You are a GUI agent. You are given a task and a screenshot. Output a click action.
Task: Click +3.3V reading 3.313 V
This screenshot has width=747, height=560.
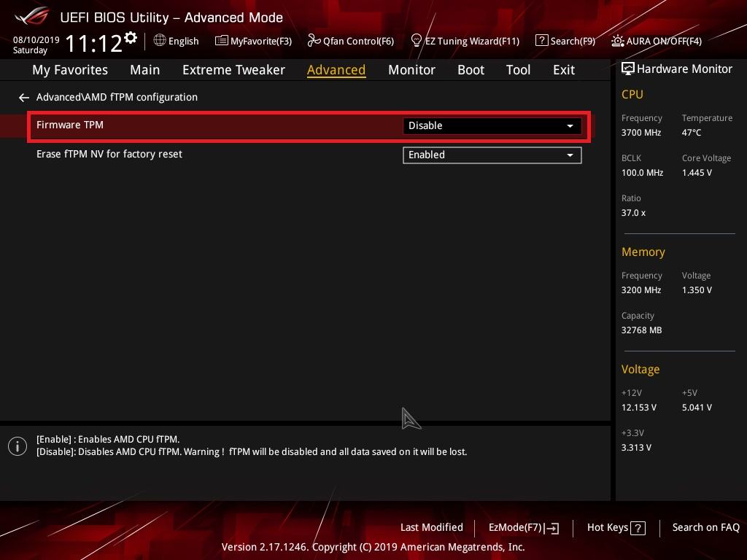[x=636, y=448]
